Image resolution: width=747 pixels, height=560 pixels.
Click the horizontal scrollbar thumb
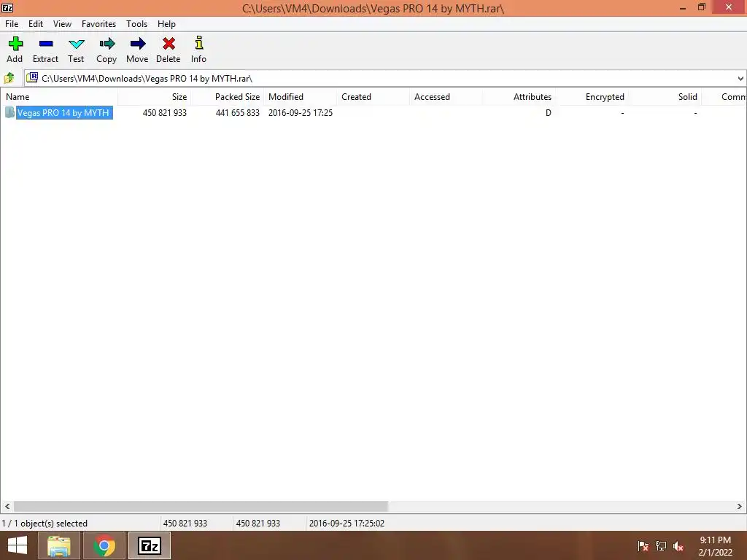point(201,506)
